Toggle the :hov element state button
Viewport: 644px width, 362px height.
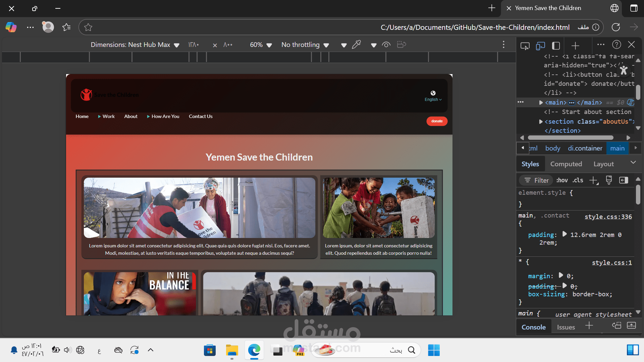[562, 180]
